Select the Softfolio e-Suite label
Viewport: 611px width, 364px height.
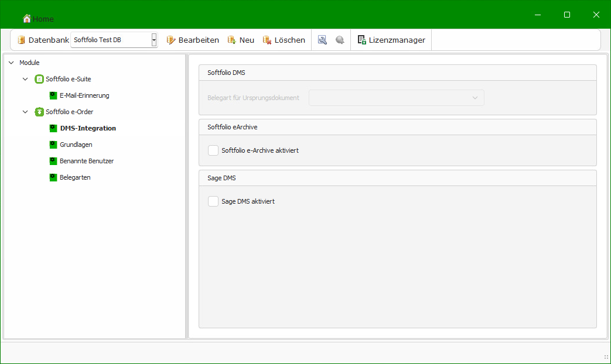[68, 79]
